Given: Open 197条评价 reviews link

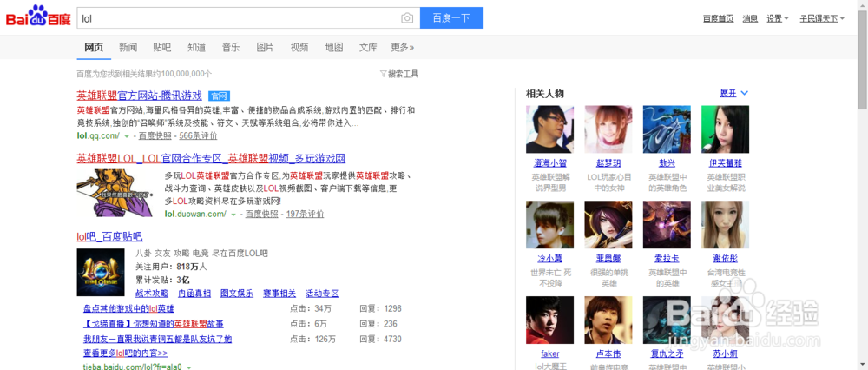Looking at the screenshot, I should 305,214.
